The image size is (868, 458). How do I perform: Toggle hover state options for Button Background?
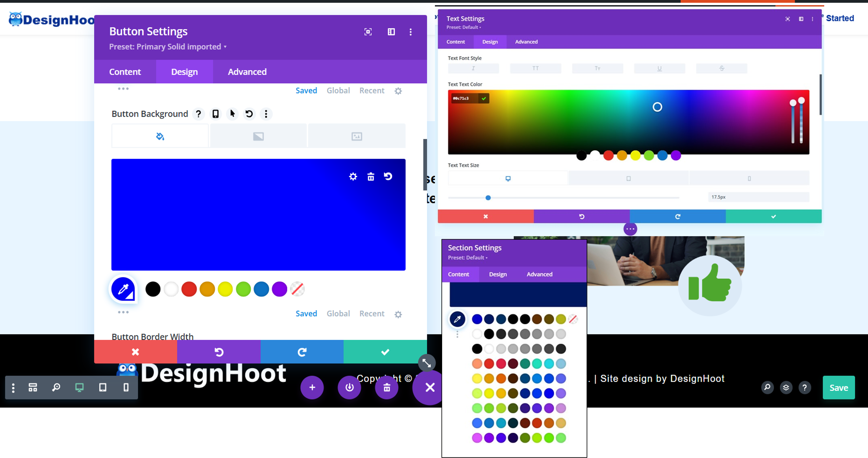(232, 114)
